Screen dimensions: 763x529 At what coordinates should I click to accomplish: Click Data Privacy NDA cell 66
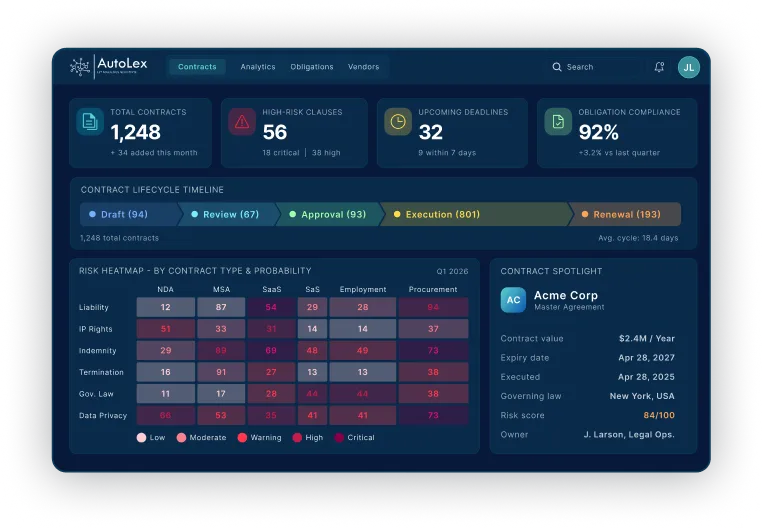coord(165,416)
